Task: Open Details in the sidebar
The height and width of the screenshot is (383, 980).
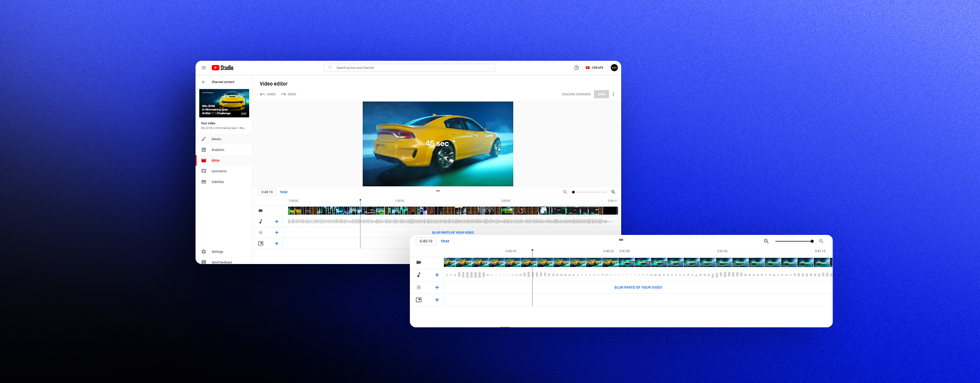Action: click(x=216, y=139)
